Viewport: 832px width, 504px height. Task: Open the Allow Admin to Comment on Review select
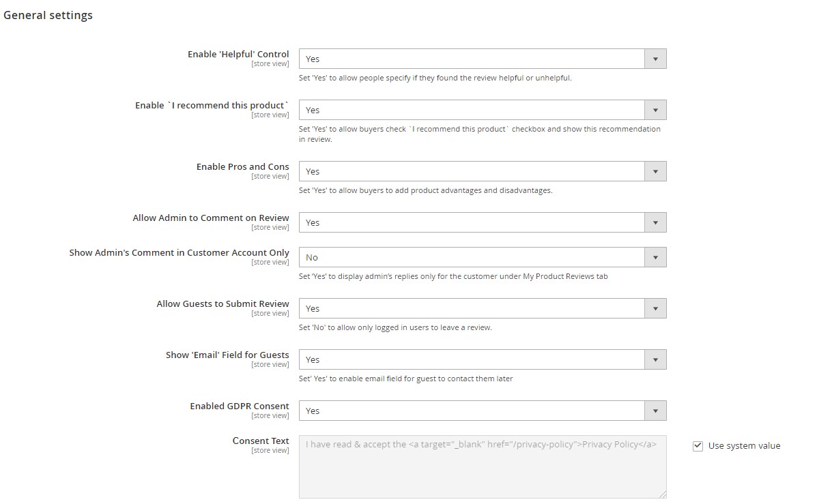(472, 223)
